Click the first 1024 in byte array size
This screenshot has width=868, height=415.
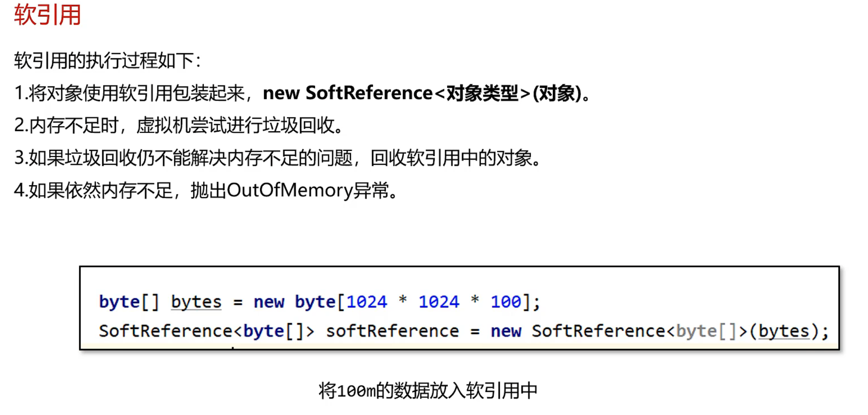366,302
